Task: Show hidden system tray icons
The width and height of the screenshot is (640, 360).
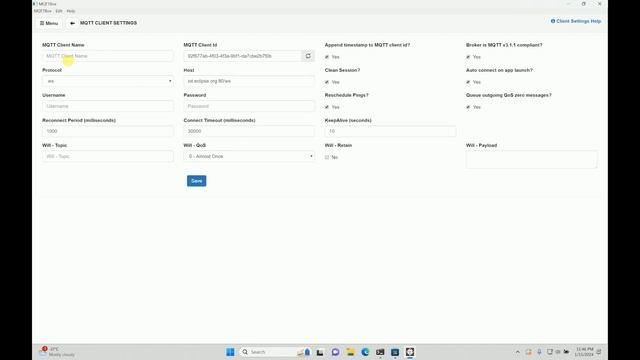Action: (518, 352)
